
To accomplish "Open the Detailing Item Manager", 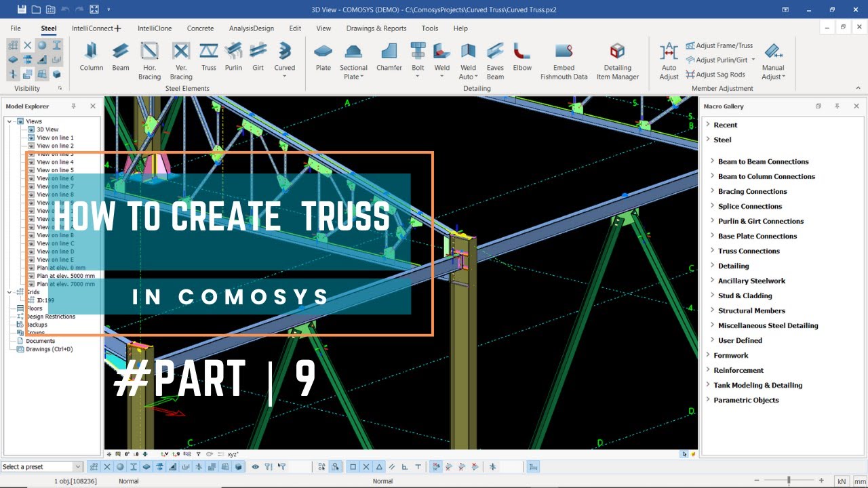I will (x=618, y=61).
